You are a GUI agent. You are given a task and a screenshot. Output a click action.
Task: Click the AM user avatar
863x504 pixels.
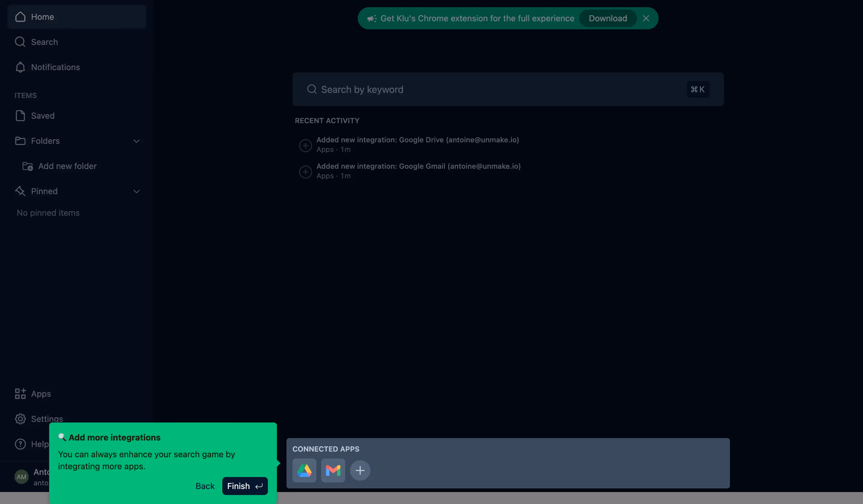pyautogui.click(x=21, y=477)
